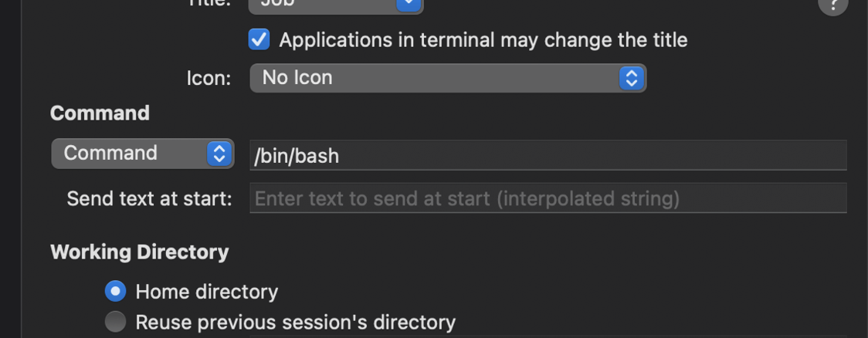Select the Reuse previous session's directory radio button
The image size is (868, 338).
point(115,322)
